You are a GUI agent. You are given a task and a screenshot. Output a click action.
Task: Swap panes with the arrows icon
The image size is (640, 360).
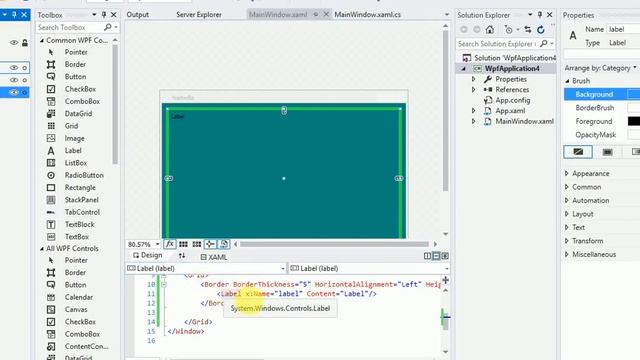click(x=182, y=256)
